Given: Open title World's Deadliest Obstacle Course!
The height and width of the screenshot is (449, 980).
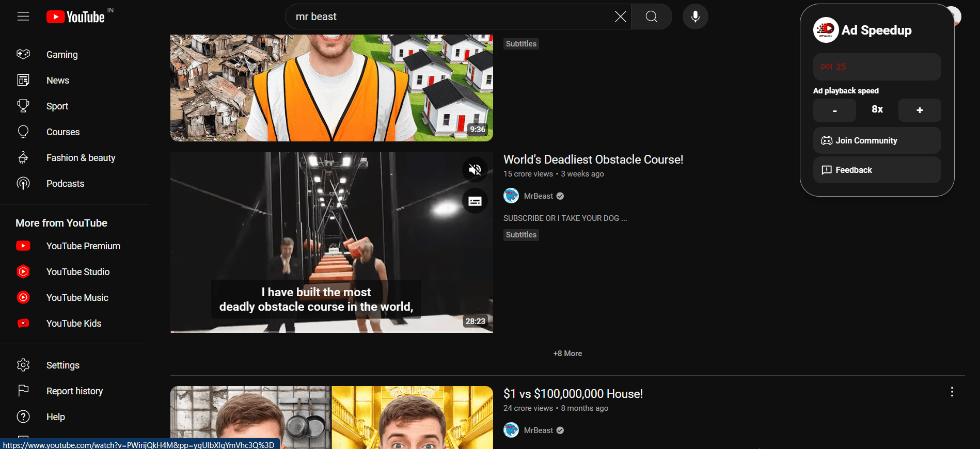Looking at the screenshot, I should (x=593, y=159).
